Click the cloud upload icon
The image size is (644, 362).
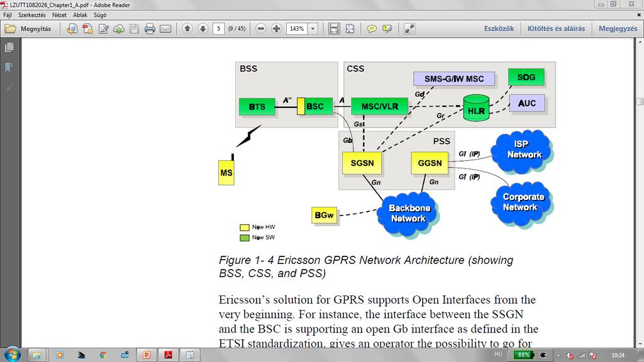(x=119, y=29)
